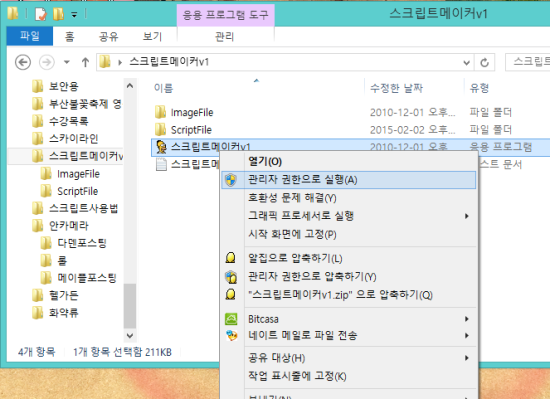Open 보안용 folder in navigation pane
The image size is (550, 399).
[63, 86]
